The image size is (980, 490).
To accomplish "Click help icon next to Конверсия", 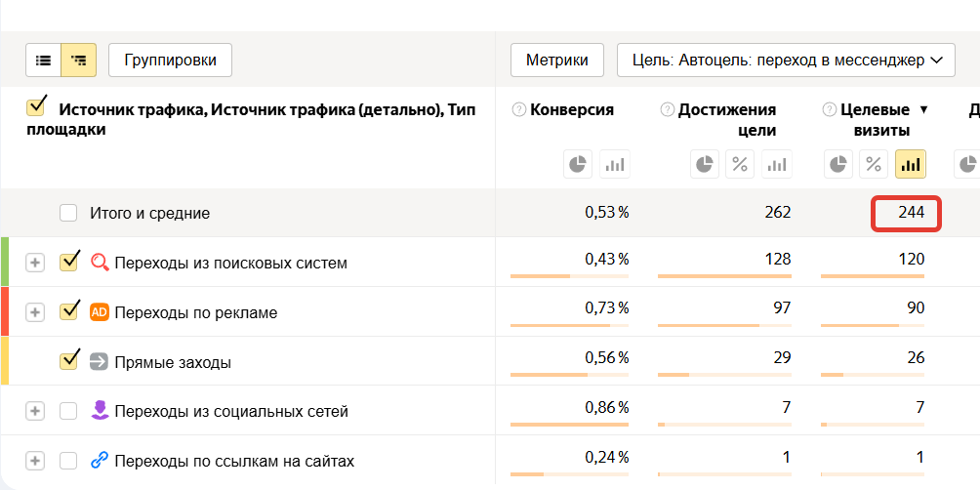I will (519, 110).
